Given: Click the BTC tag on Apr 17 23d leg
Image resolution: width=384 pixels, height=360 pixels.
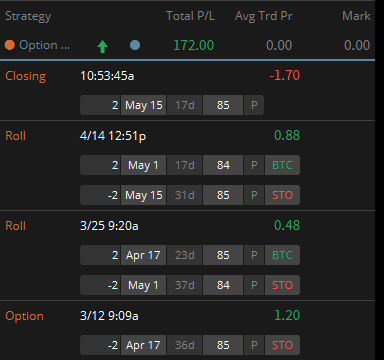Looking at the screenshot, I should [282, 255].
